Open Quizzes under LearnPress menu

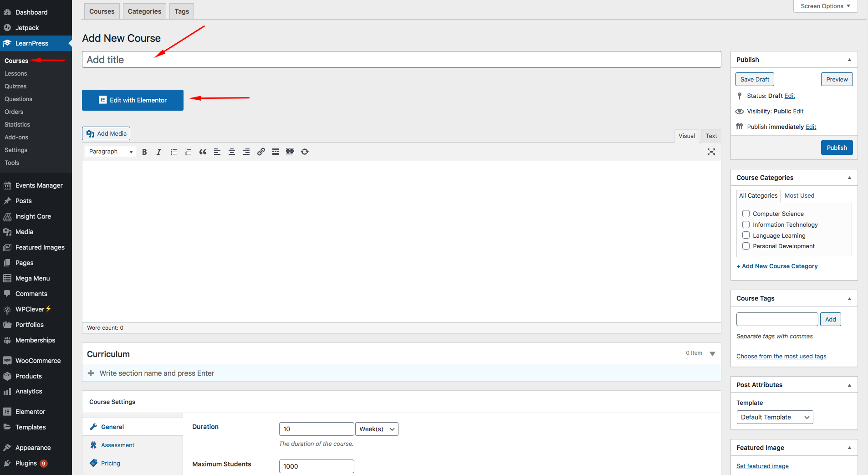pos(15,86)
